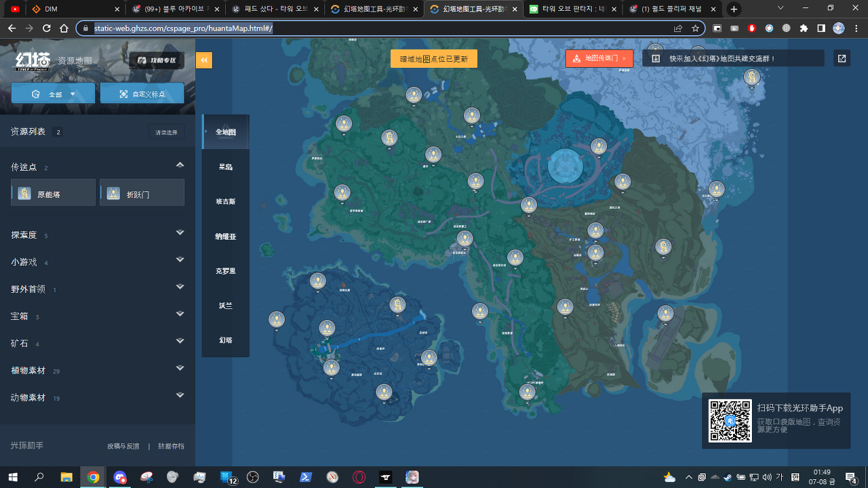Open the 地图传送门 map portal
This screenshot has height=488, width=868.
(599, 58)
